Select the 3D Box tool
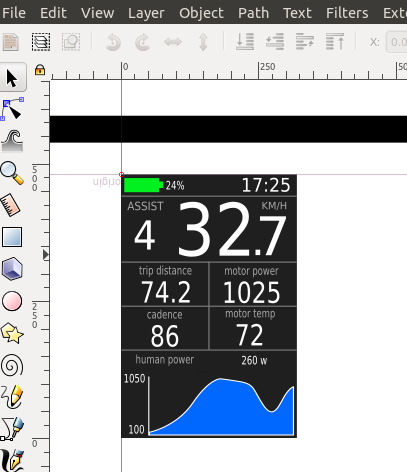The width and height of the screenshot is (407, 472). click(x=12, y=269)
